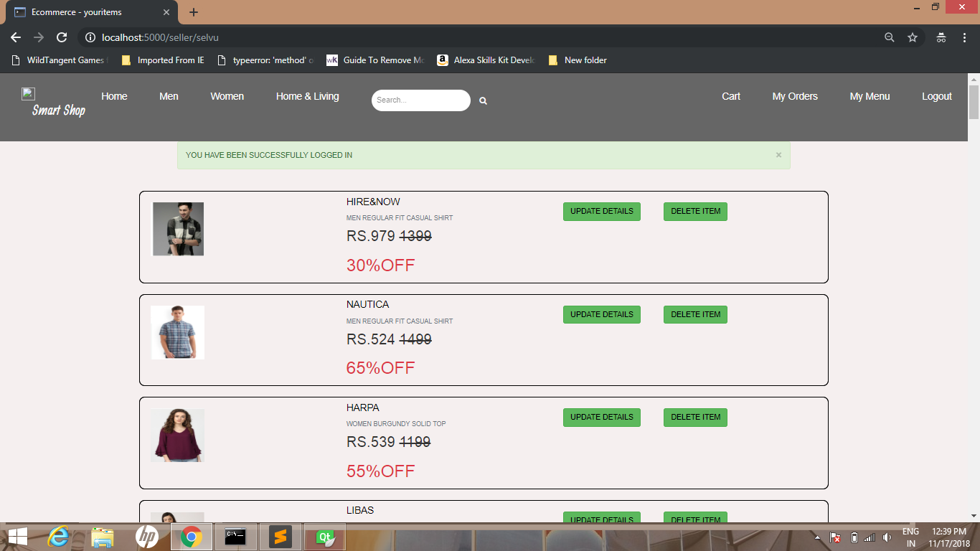The width and height of the screenshot is (980, 551).
Task: Click the 55%OFF discount text
Action: (x=381, y=471)
